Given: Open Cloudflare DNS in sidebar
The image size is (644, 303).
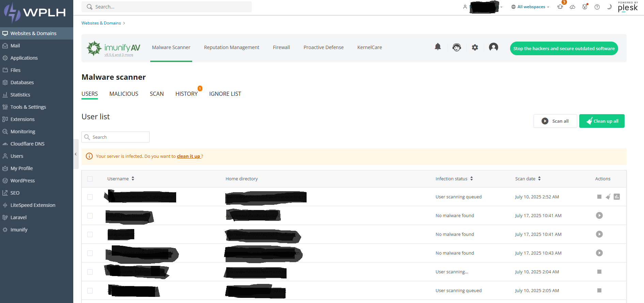Looking at the screenshot, I should [36, 144].
